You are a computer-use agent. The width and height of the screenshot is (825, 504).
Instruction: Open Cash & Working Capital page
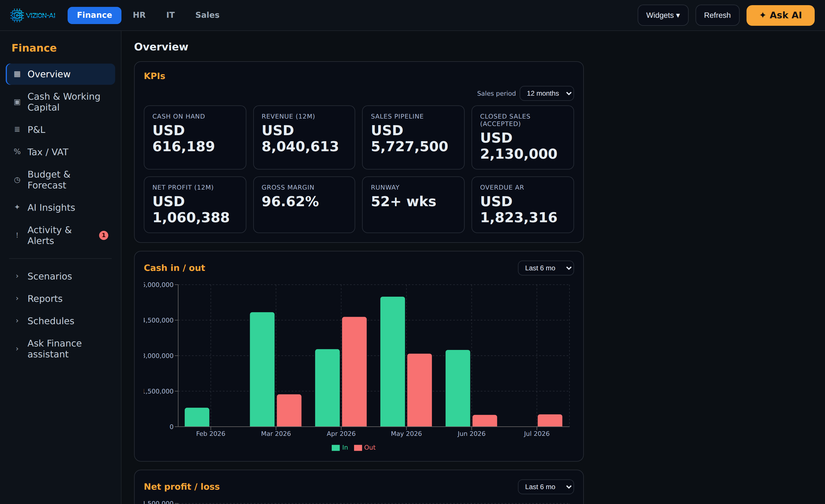coord(61,102)
